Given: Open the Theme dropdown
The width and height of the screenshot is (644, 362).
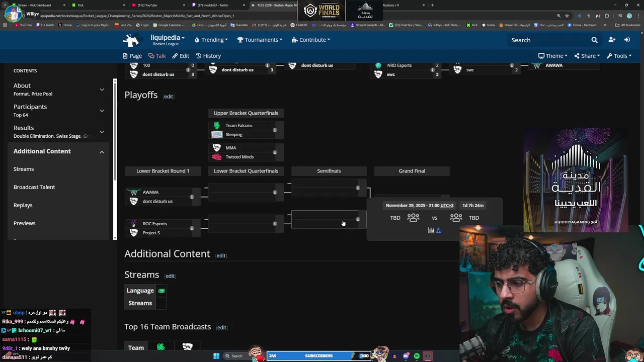Looking at the screenshot, I should [553, 56].
